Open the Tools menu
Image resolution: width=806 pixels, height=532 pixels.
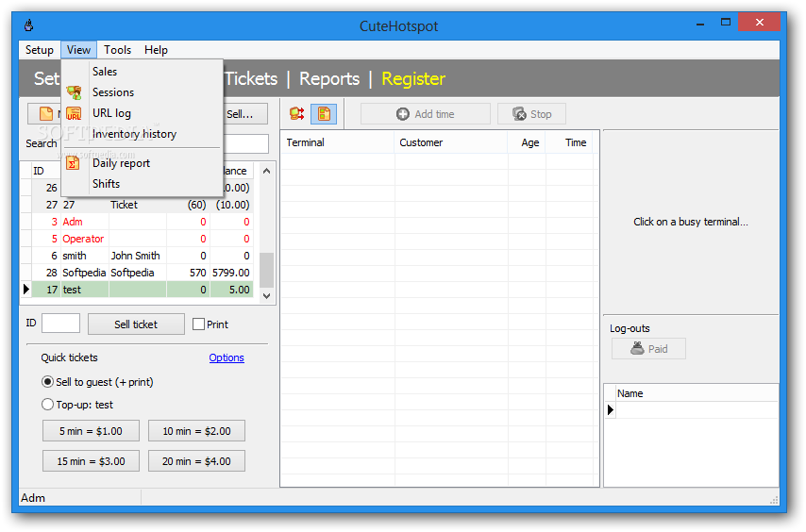[x=118, y=50]
